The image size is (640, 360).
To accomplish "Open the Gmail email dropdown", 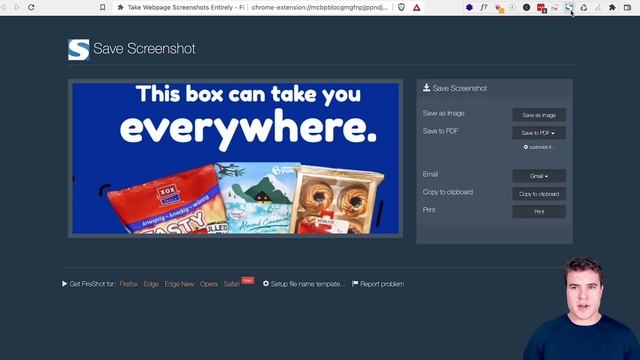I will [539, 176].
